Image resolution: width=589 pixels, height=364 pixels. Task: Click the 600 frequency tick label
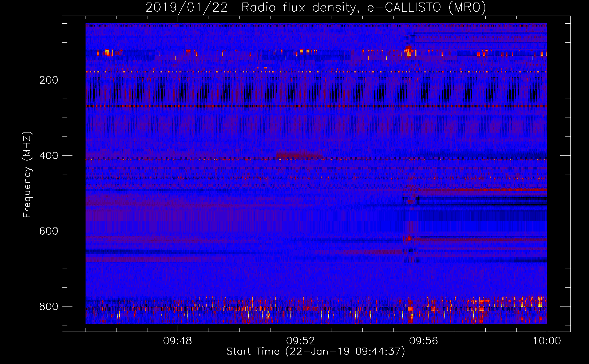(x=49, y=232)
